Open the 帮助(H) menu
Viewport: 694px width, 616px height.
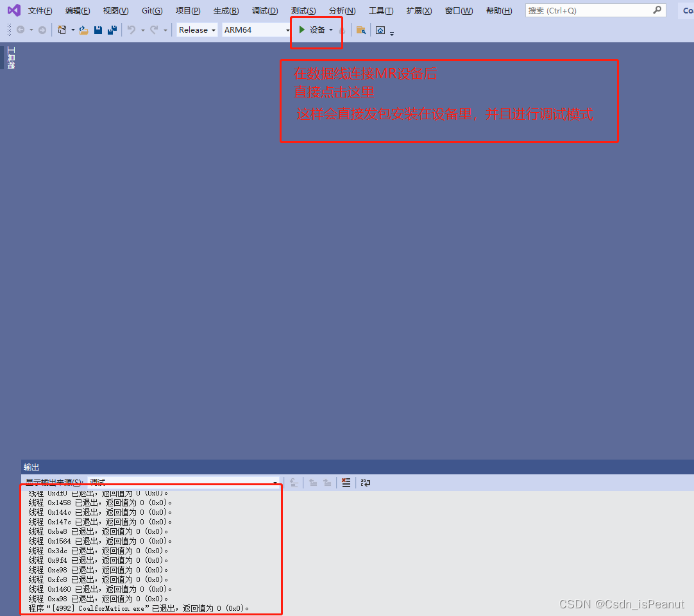tap(499, 11)
